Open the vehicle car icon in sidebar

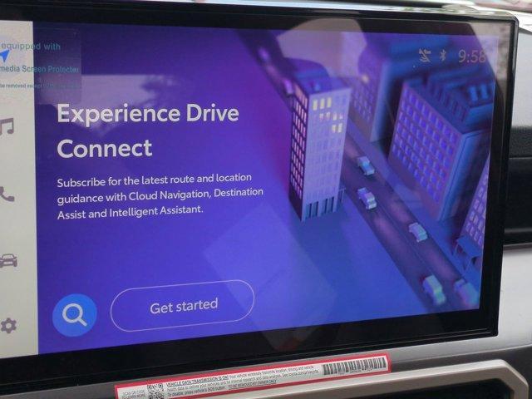tap(8, 260)
